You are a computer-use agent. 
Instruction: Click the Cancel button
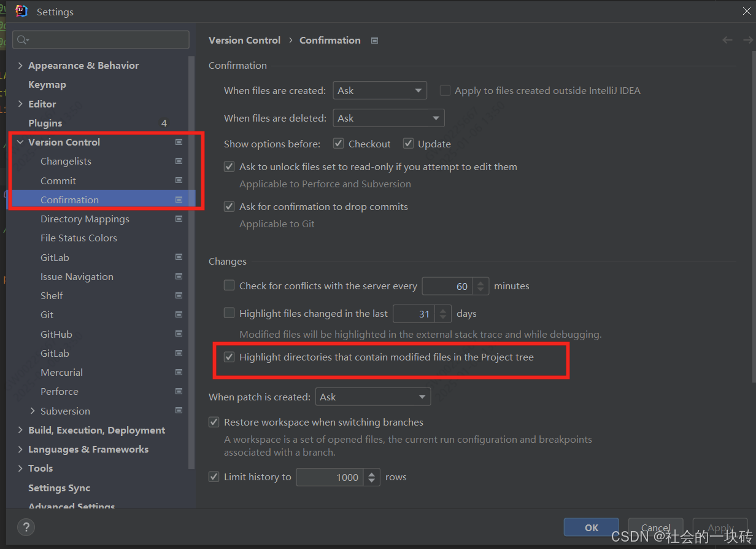(656, 528)
